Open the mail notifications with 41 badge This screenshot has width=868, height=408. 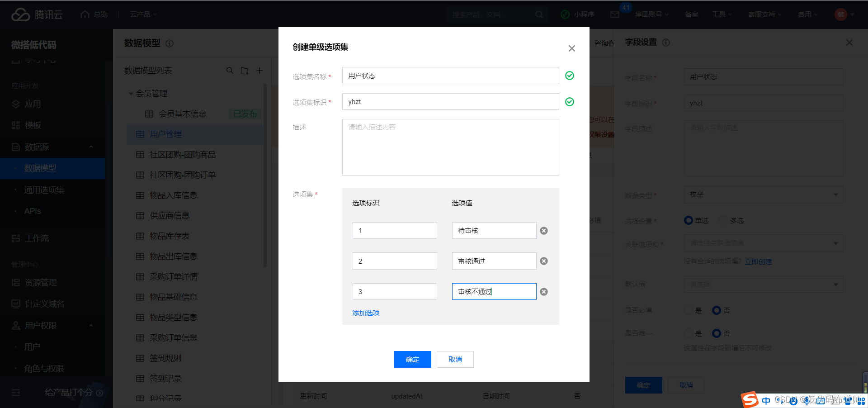coord(614,14)
